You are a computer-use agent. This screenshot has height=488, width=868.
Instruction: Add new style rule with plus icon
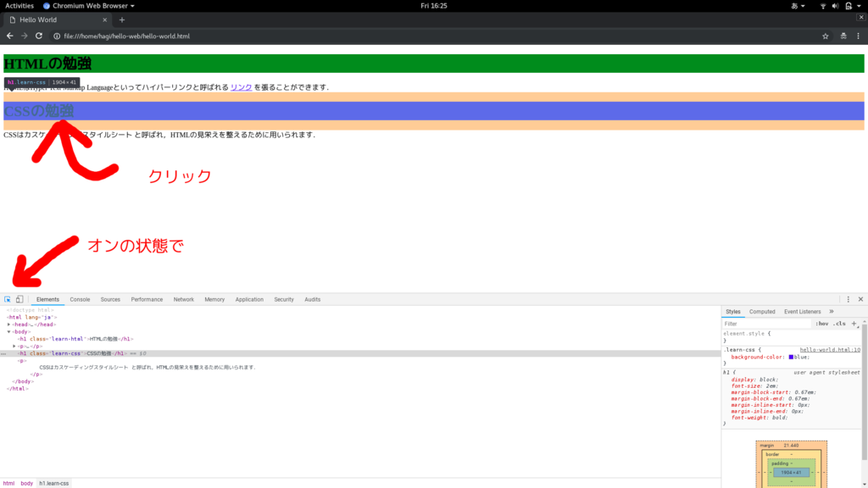854,324
